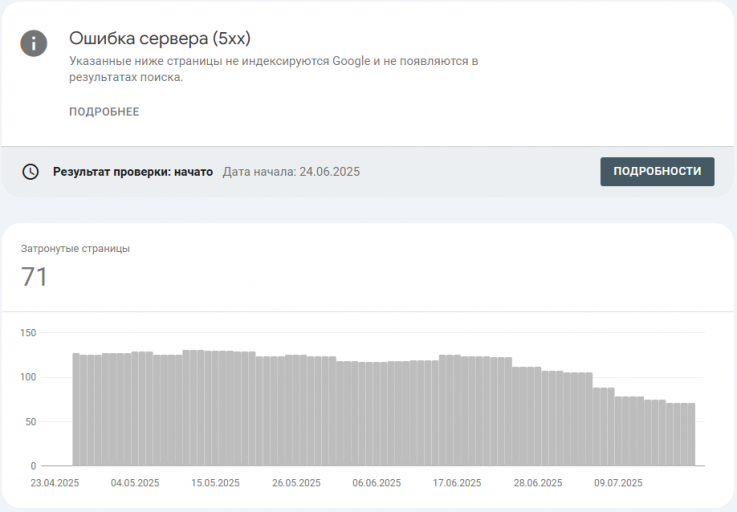This screenshot has height=512, width=737.
Task: Click the 'Дата начала: 24.06.2025' text
Action: tap(291, 172)
